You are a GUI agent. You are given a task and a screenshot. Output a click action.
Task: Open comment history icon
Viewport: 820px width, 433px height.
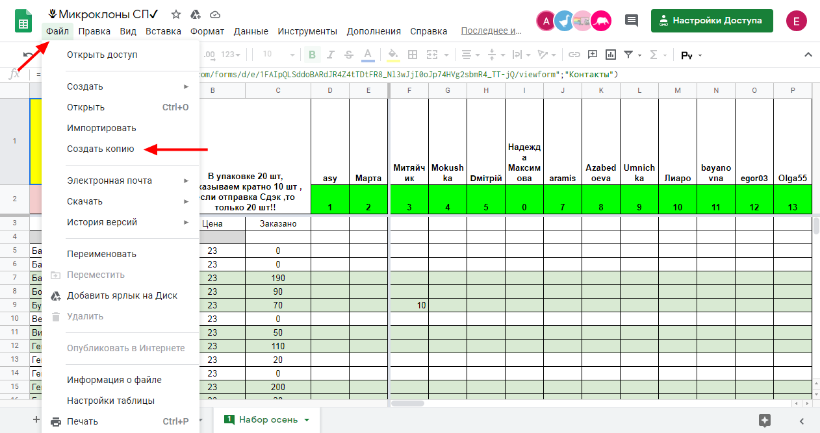(x=631, y=20)
